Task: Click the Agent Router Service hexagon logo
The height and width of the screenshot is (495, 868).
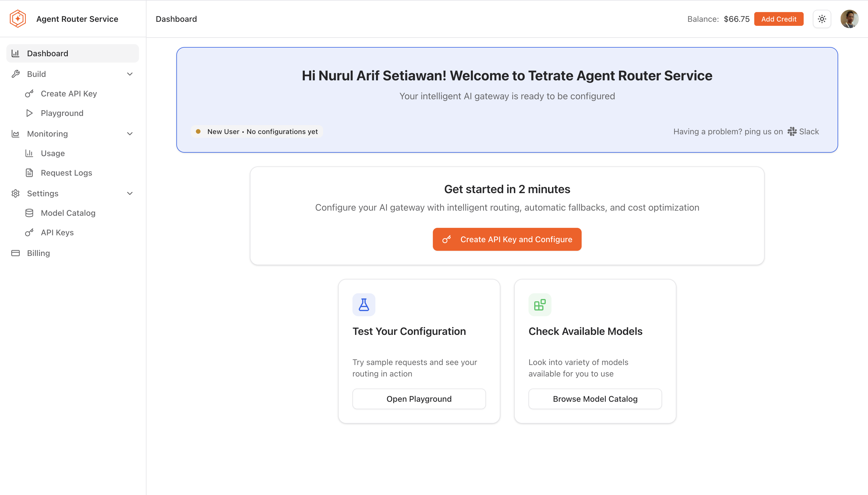Action: click(x=17, y=19)
